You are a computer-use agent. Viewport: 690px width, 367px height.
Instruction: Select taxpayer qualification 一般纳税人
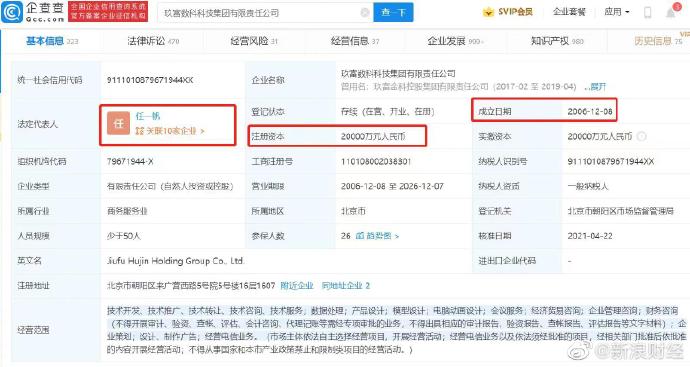pyautogui.click(x=588, y=186)
